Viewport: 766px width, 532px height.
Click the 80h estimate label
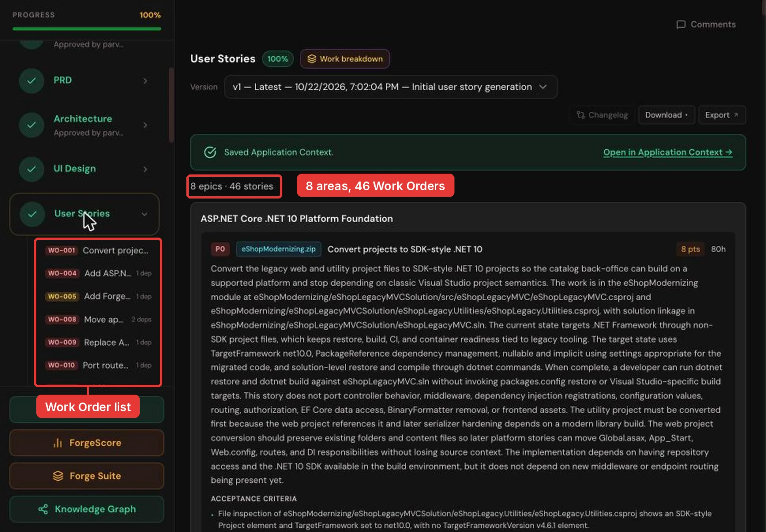click(718, 249)
